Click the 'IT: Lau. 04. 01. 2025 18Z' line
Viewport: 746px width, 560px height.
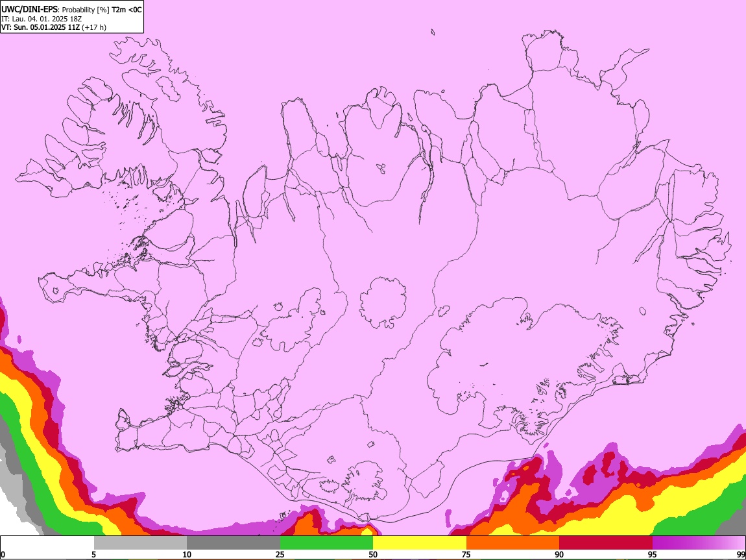click(42, 19)
